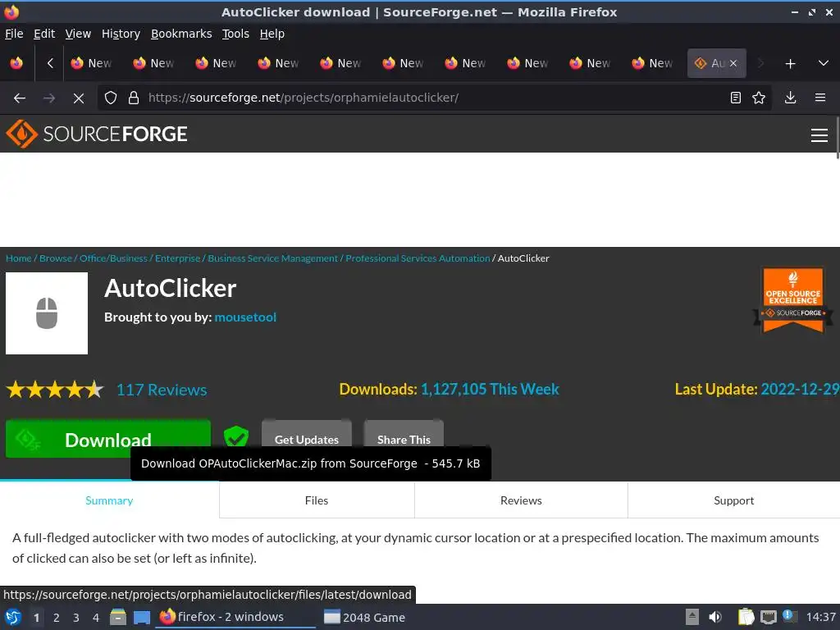Open the Edit menu
The image size is (840, 630).
[44, 34]
